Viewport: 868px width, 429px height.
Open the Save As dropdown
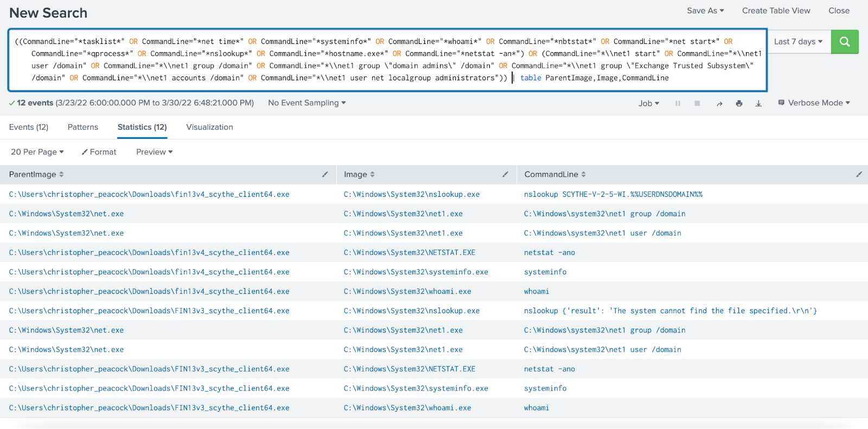tap(705, 10)
